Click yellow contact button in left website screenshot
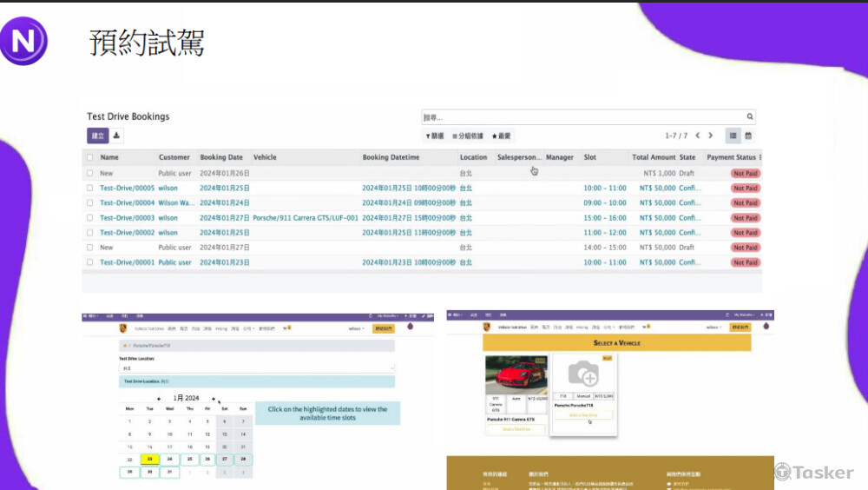Screen dimensions: 868x490 pyautogui.click(x=384, y=328)
